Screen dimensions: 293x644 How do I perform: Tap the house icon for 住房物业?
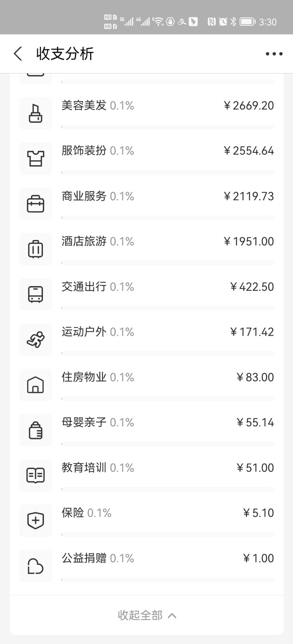pos(36,385)
